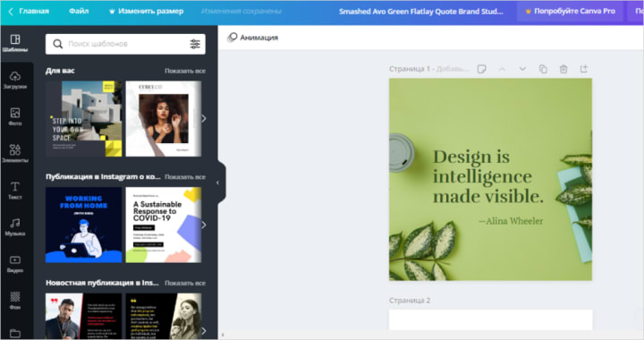Open the Файл menu
This screenshot has width=644, height=340.
pos(79,11)
